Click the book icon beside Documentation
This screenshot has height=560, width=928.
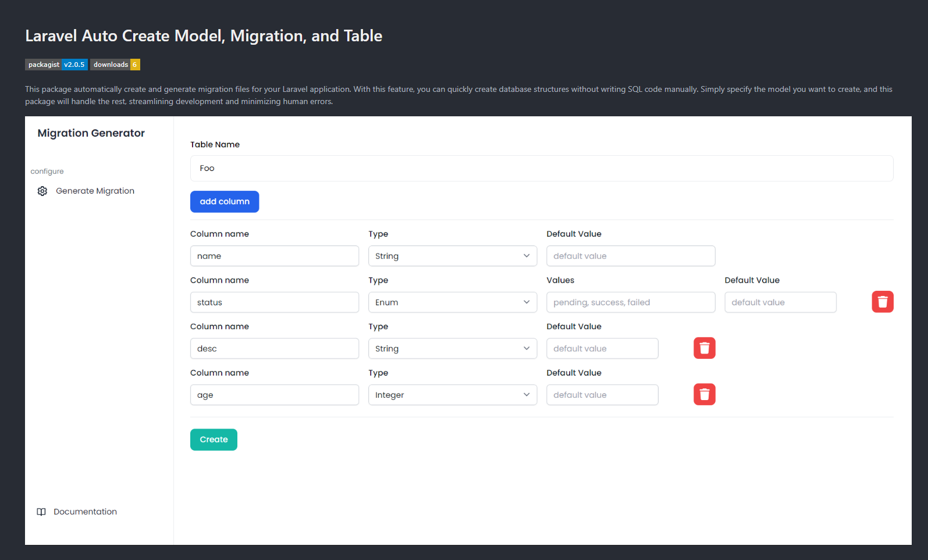41,512
